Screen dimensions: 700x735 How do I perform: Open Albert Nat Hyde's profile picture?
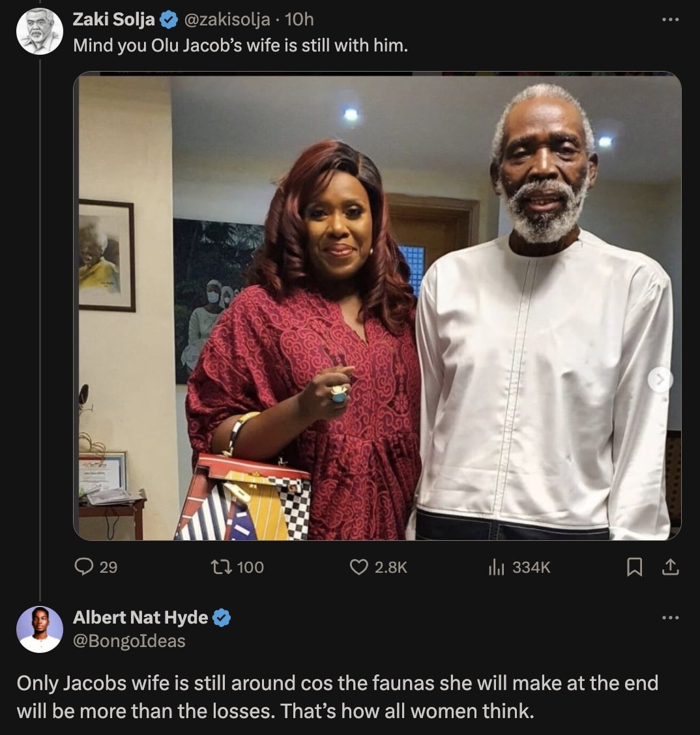(x=39, y=629)
